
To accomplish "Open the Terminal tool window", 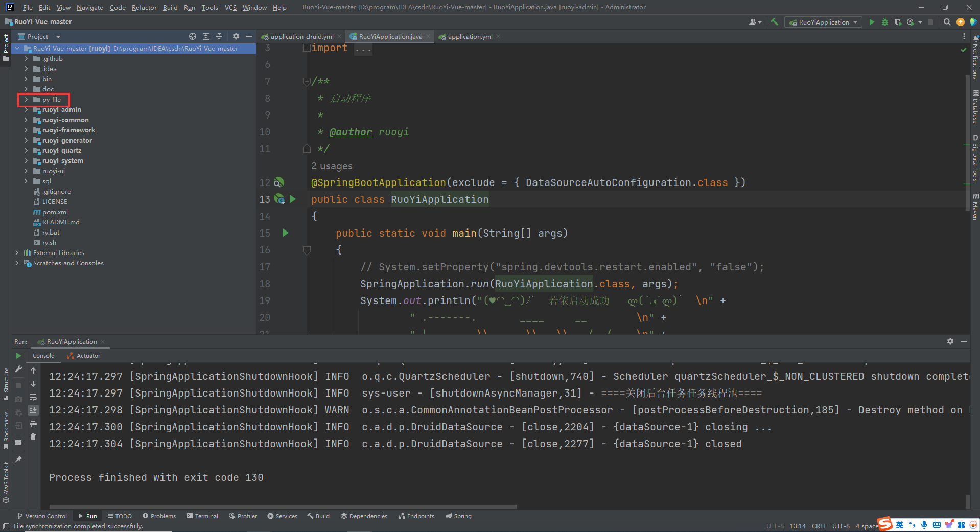I will pos(203,516).
